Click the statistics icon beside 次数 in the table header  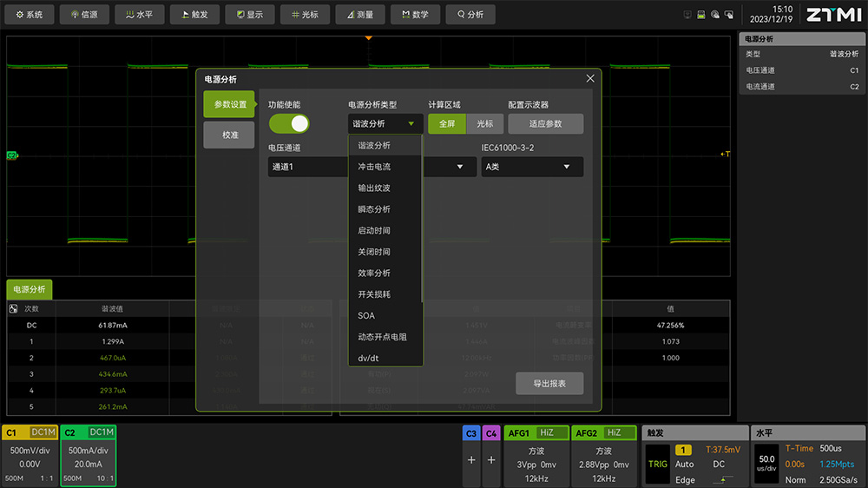tap(13, 308)
